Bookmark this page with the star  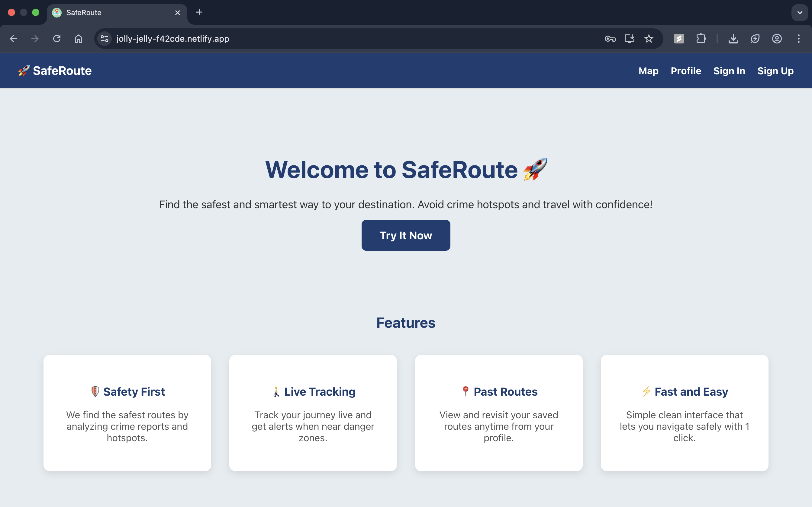(x=649, y=39)
